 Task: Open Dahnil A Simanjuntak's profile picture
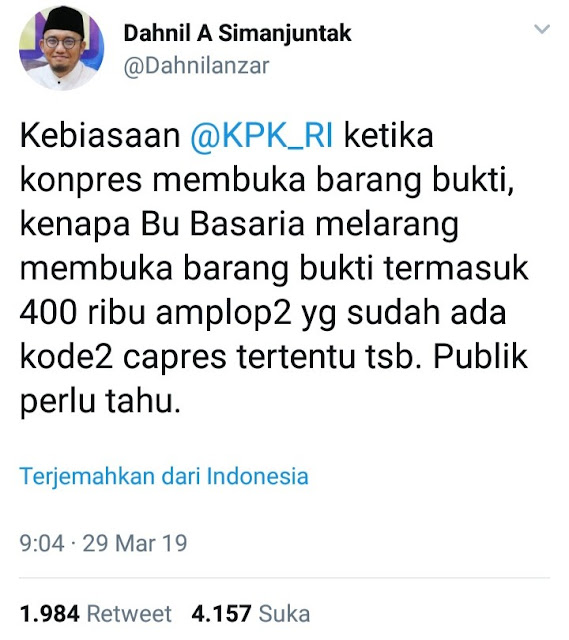[x=61, y=48]
